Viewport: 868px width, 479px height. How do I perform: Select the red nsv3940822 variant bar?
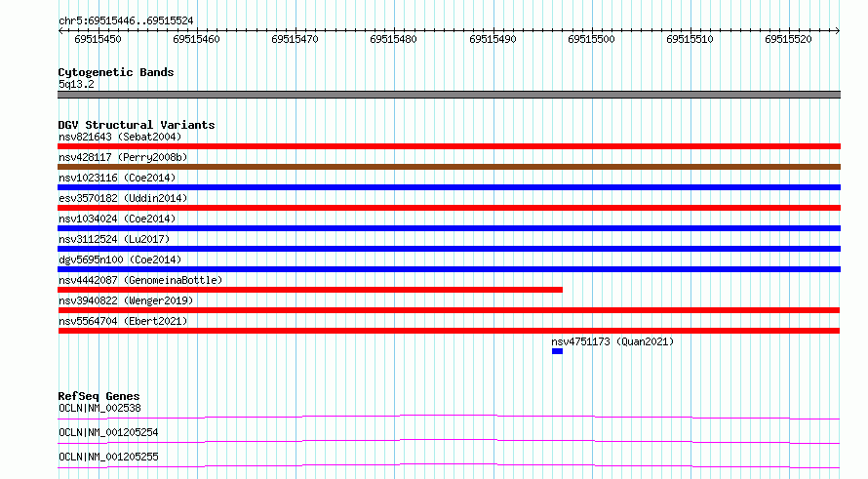[449, 310]
